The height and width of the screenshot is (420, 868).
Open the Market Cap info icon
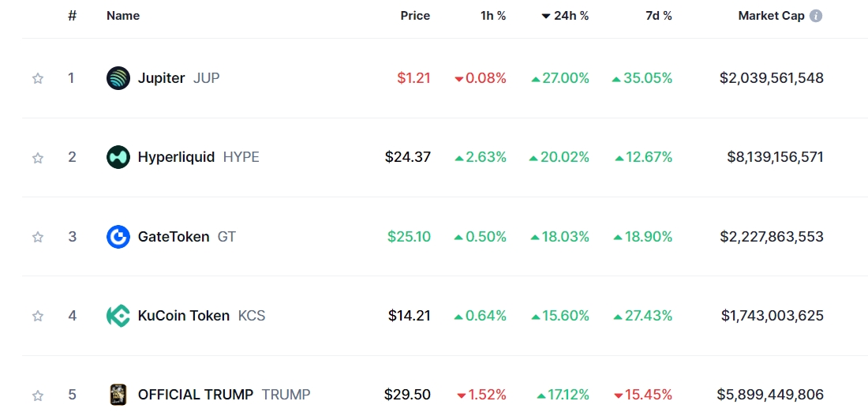click(815, 16)
